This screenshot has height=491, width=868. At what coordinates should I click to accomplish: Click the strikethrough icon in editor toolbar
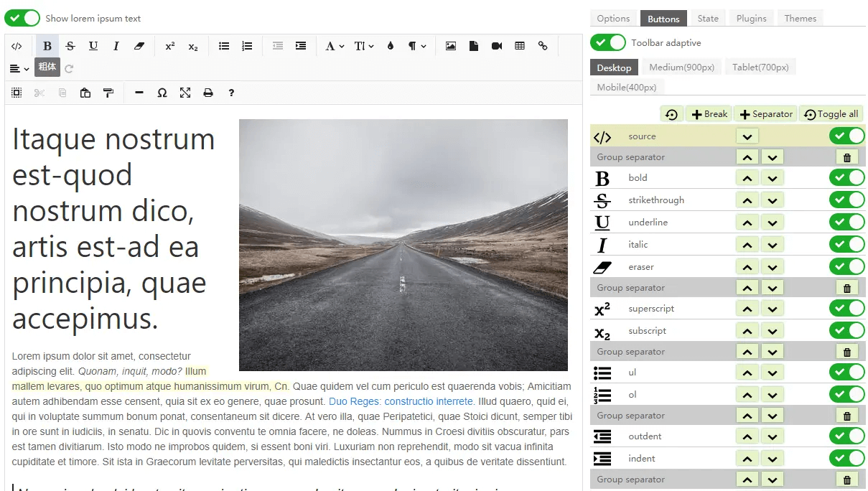70,46
